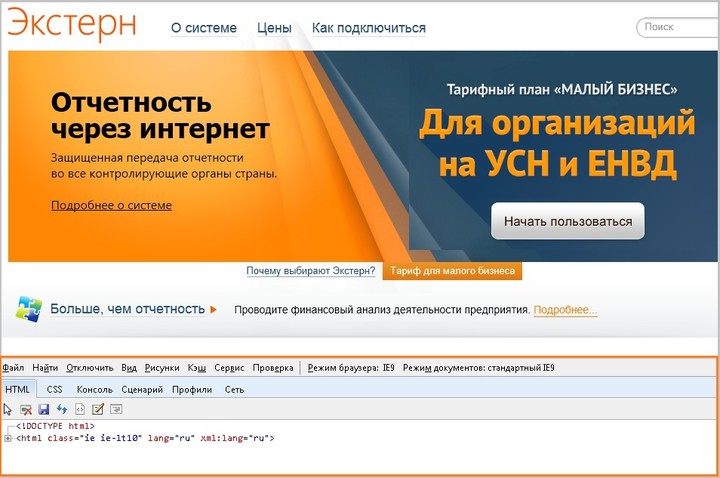Select the html class="ie ie-lt10" node

145,438
